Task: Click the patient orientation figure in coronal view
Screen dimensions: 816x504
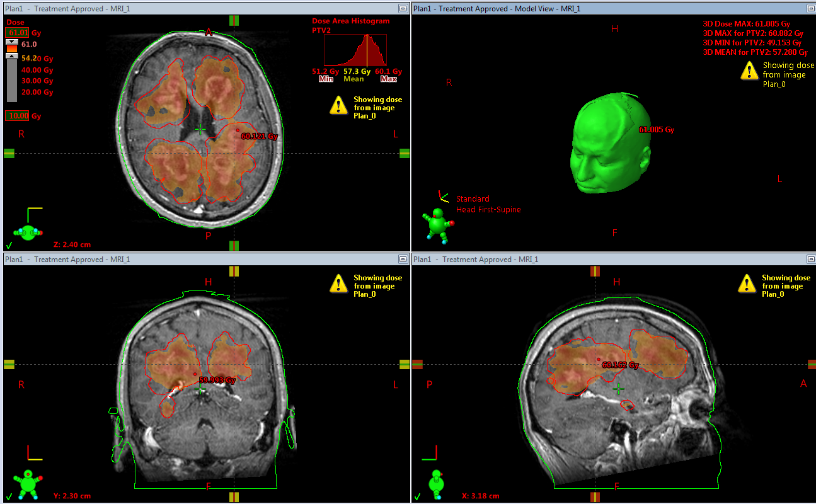Action: [28, 483]
